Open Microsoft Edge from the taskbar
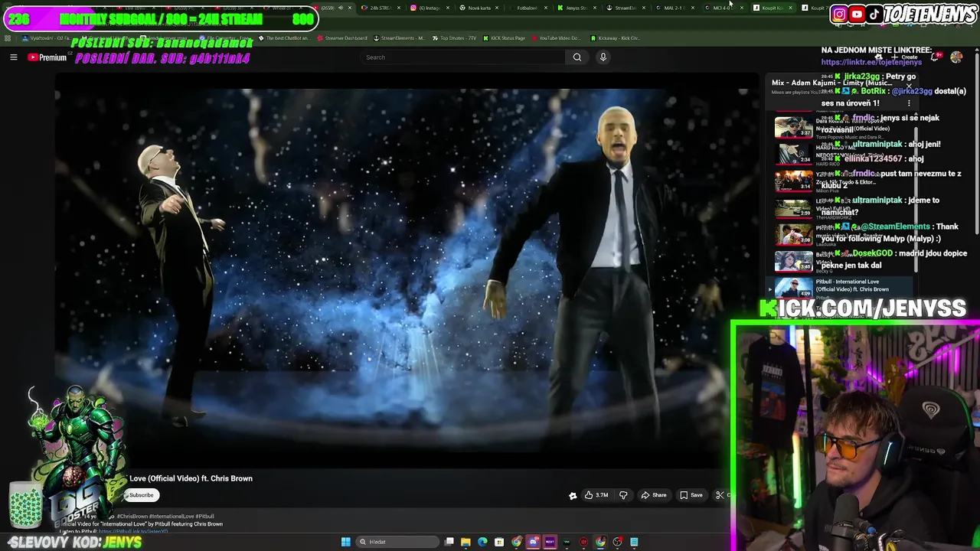980x551 pixels. click(x=482, y=542)
